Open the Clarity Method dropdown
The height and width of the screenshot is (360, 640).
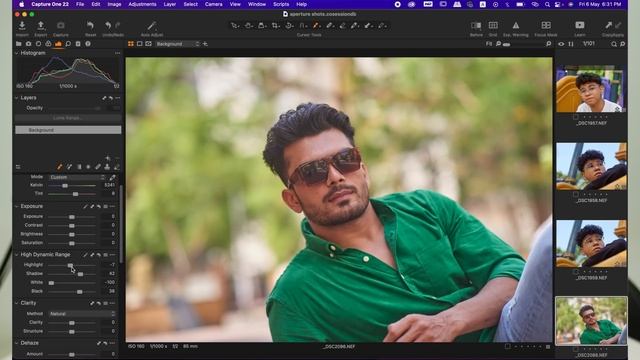tap(82, 313)
